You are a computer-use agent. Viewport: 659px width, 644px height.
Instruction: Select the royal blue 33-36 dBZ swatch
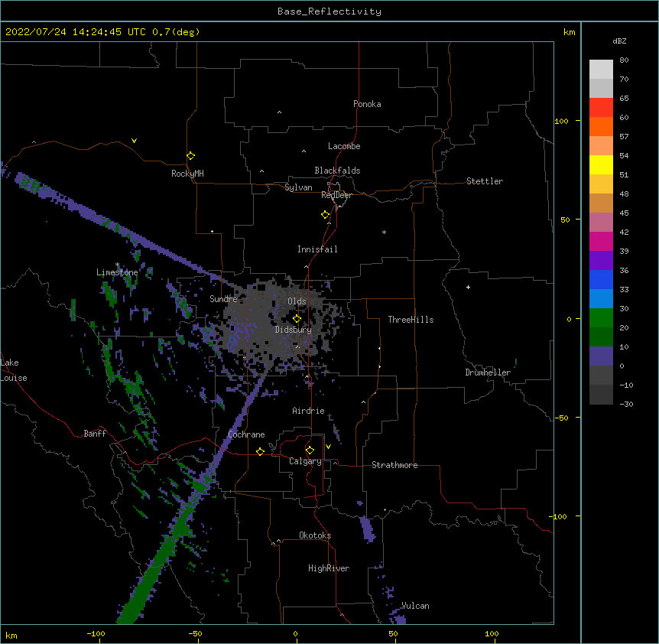coord(601,279)
